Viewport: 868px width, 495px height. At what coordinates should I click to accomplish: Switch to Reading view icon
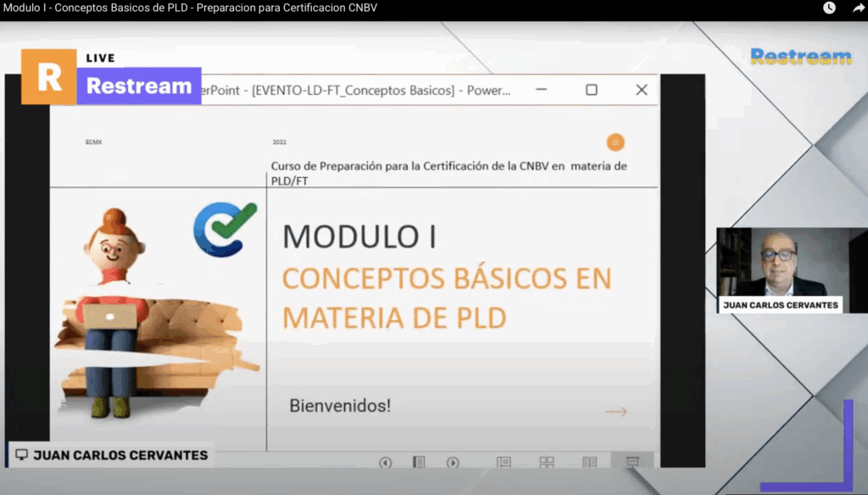(589, 463)
